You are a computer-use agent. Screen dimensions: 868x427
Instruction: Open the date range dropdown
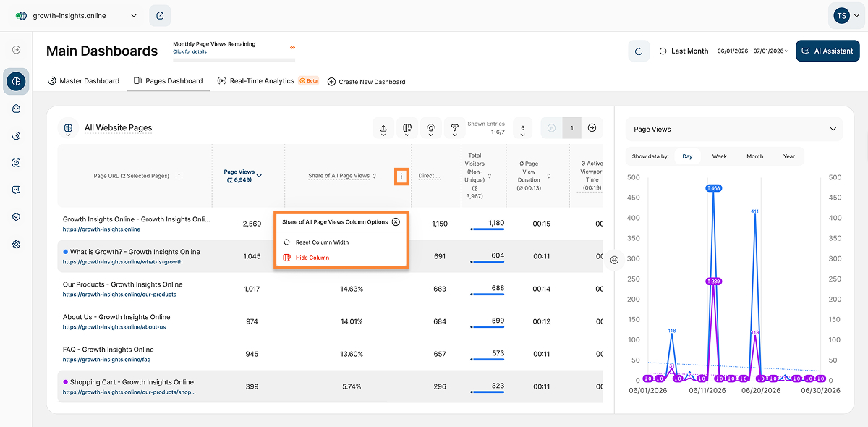point(753,51)
